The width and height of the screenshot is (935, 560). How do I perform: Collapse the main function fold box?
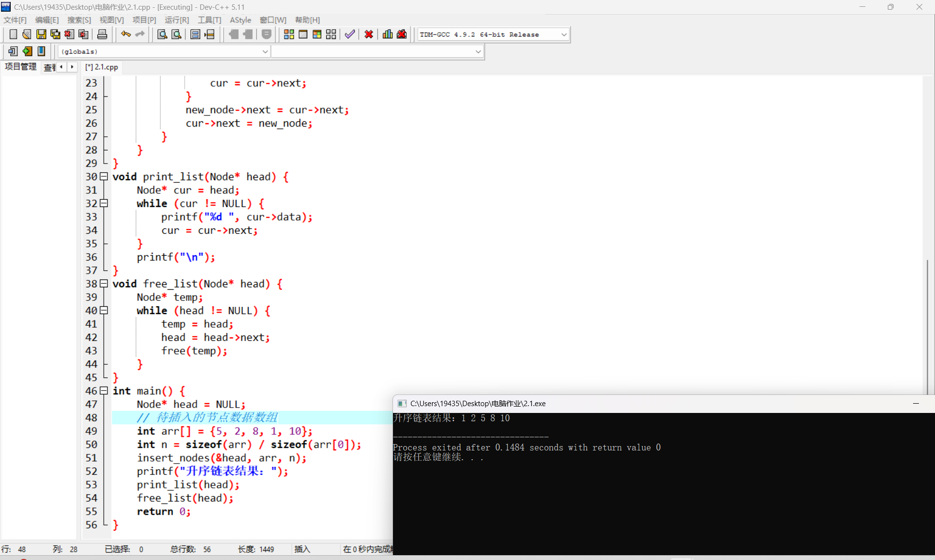pyautogui.click(x=104, y=391)
